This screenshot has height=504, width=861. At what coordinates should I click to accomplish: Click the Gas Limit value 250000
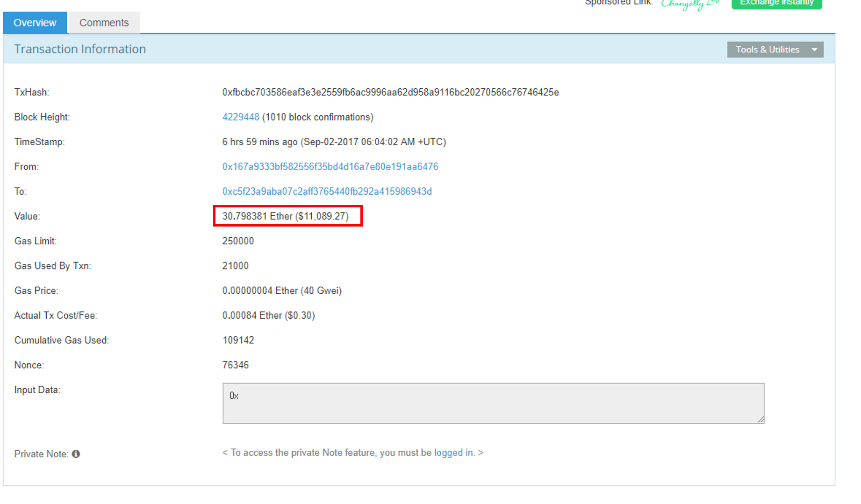pyautogui.click(x=238, y=241)
